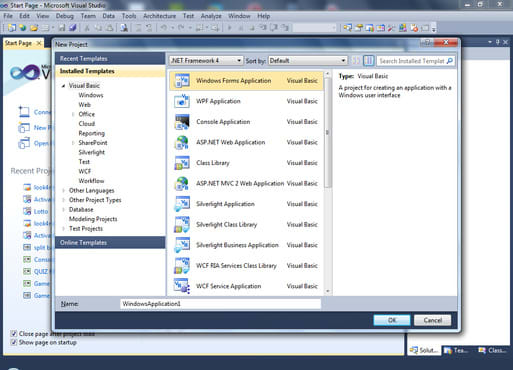
Task: Click the project Name input field
Action: [x=221, y=304]
